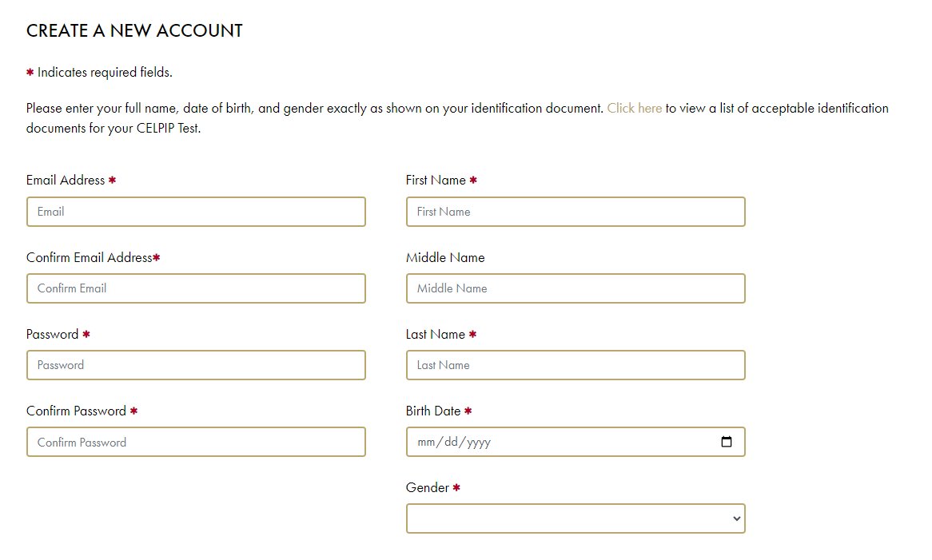Click the Confirm Password label text
This screenshot has width=932, height=560.
pos(76,411)
